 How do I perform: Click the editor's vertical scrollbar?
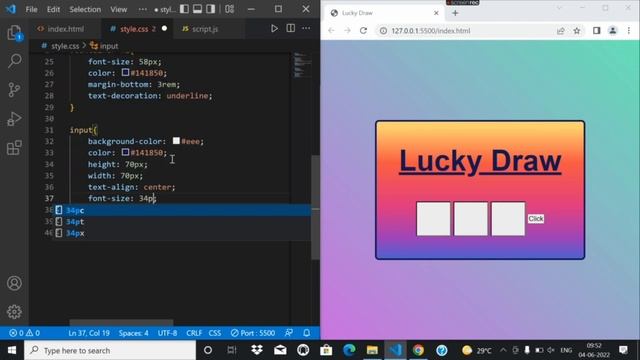pos(316,207)
